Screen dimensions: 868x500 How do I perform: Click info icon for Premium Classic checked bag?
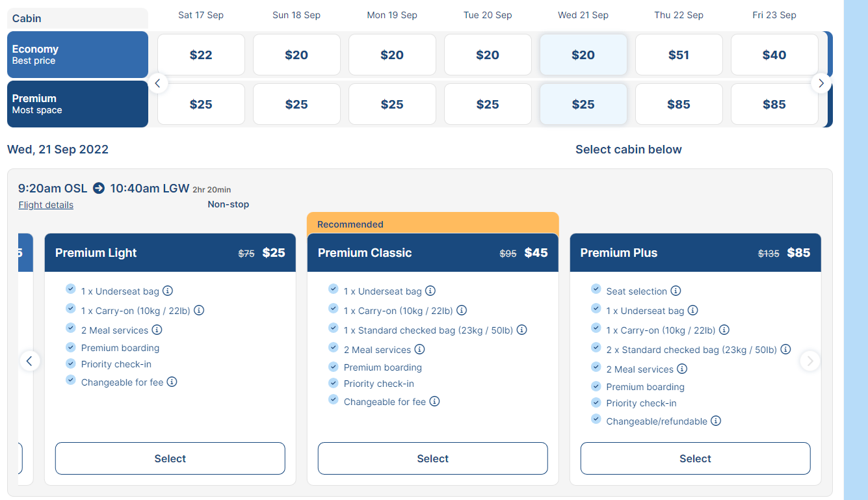coord(521,330)
